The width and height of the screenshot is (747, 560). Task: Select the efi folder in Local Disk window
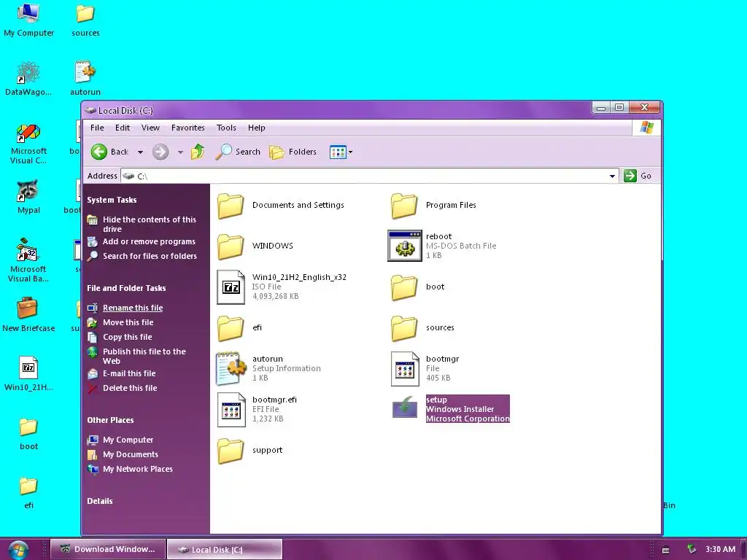click(231, 328)
